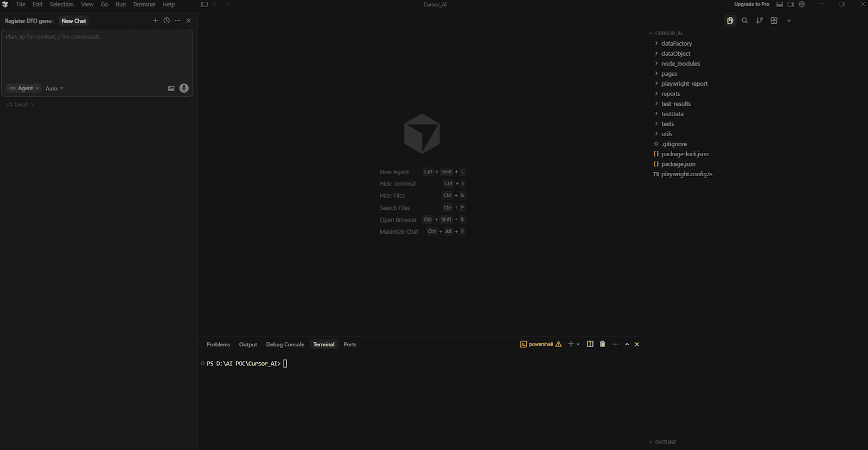Open the settings gear icon

pyautogui.click(x=802, y=4)
